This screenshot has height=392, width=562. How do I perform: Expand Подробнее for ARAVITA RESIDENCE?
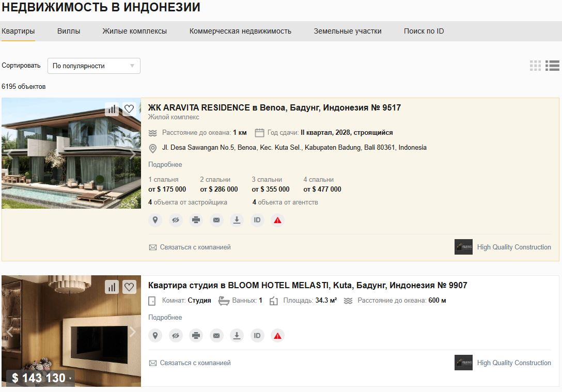tap(165, 164)
